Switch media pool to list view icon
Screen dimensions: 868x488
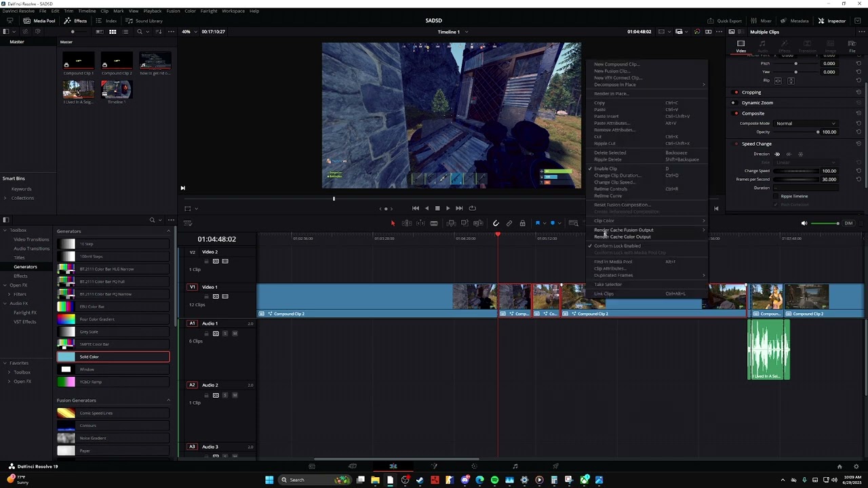(x=125, y=32)
